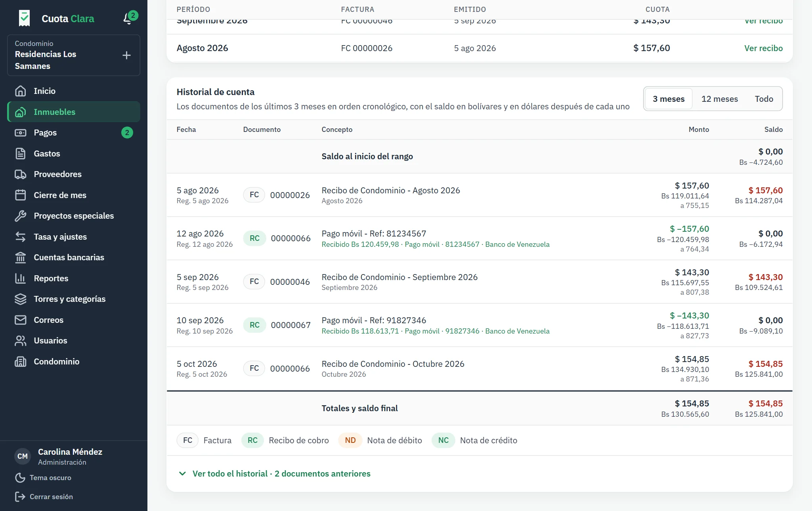Viewport: 812px width, 511px height.
Task: Open Ver recibo for Agosto 2026
Action: (x=763, y=48)
